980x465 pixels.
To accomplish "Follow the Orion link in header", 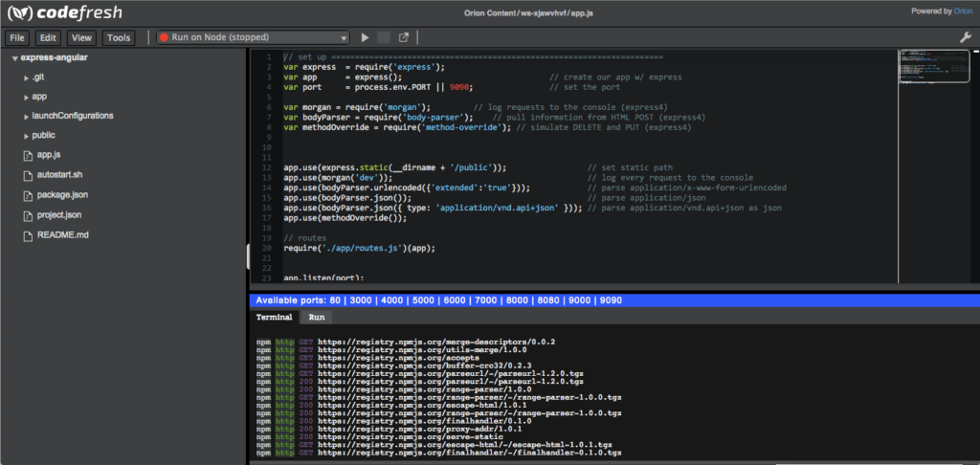I will (963, 11).
